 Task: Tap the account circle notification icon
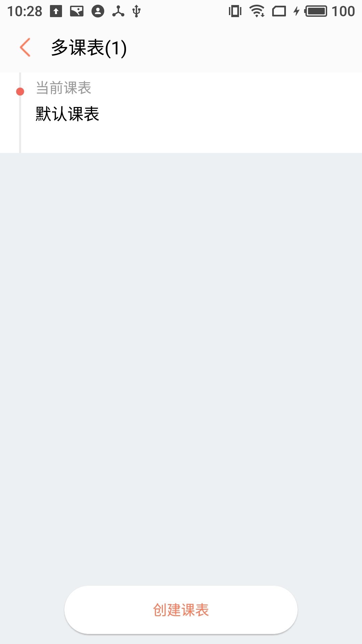98,11
